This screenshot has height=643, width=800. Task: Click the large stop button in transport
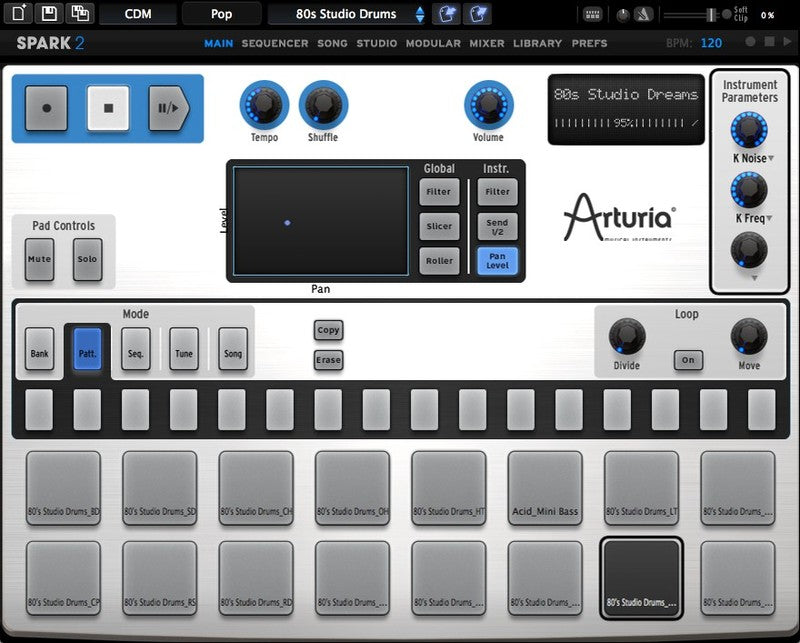click(x=108, y=108)
